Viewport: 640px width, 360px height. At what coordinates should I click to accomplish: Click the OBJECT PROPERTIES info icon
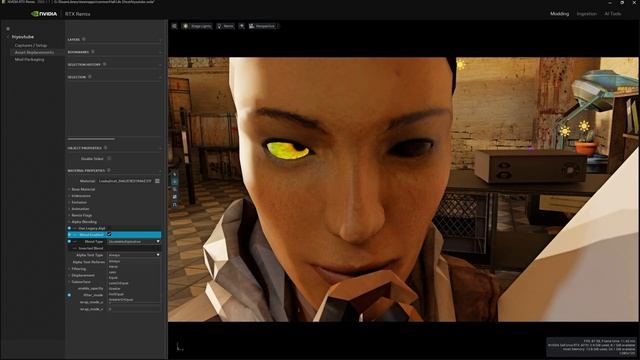tap(105, 148)
